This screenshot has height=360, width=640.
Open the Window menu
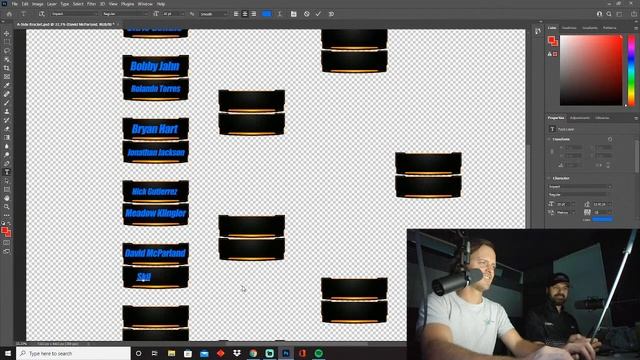point(145,4)
